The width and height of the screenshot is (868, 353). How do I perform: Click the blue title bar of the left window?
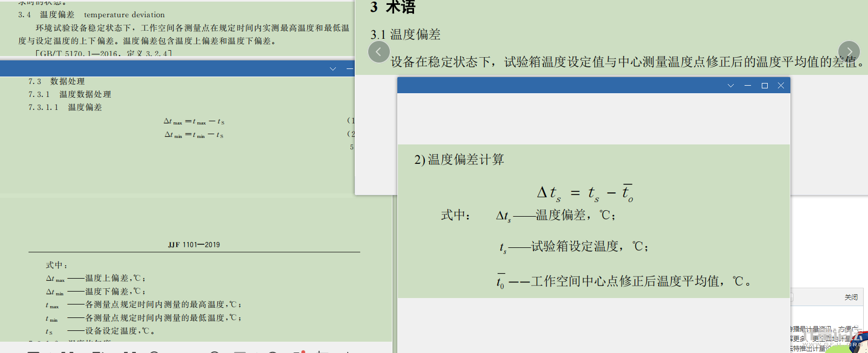tap(162, 68)
